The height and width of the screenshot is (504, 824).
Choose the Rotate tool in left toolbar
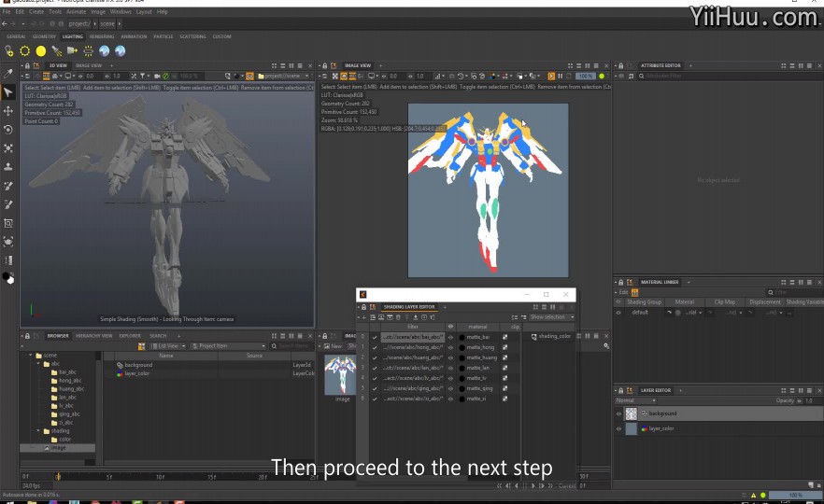(x=7, y=130)
